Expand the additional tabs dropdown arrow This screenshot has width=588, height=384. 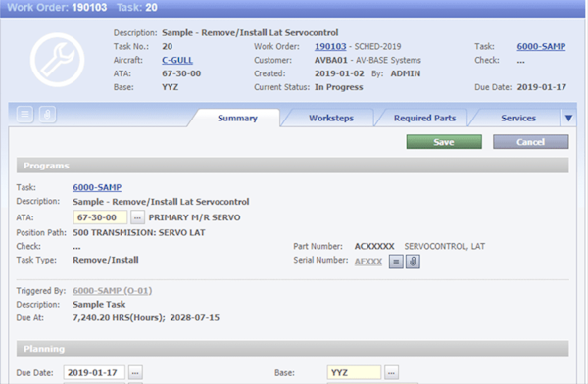tap(568, 119)
